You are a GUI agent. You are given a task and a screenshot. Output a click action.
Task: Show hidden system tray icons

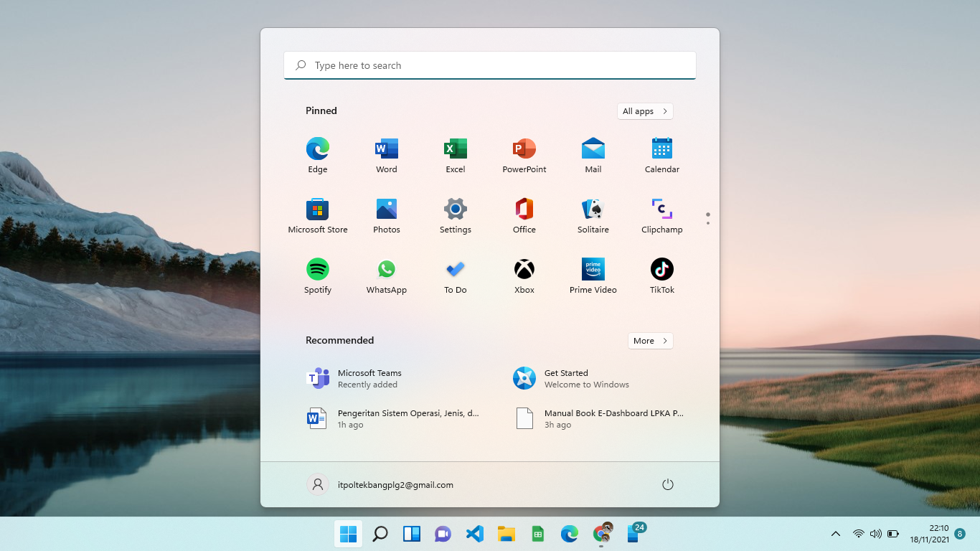(x=836, y=534)
